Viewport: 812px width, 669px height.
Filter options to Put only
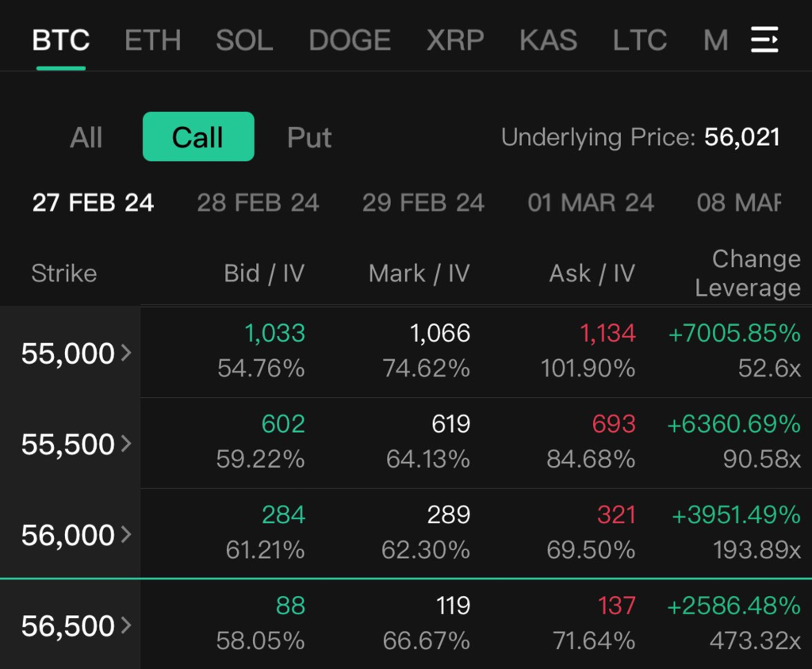pyautogui.click(x=309, y=138)
